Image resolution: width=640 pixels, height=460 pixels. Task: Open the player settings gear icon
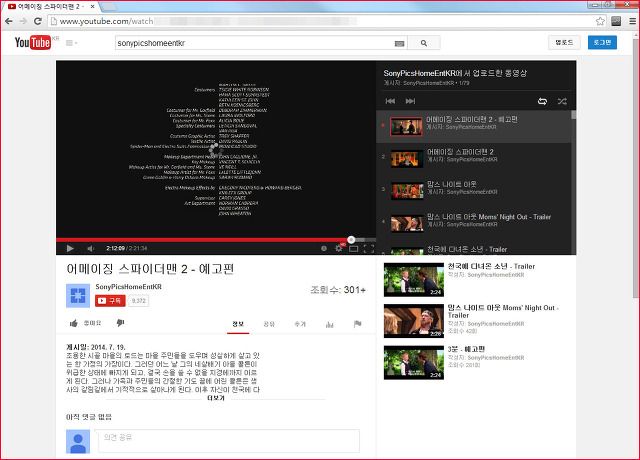(339, 248)
